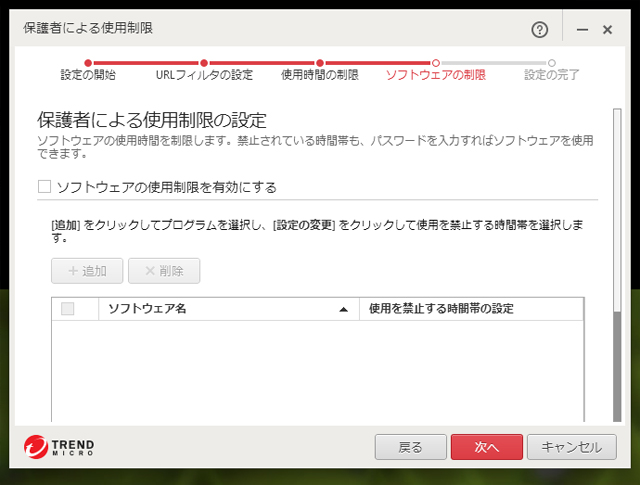This screenshot has width=640, height=485.
Task: Close the parental controls window
Action: (x=607, y=30)
